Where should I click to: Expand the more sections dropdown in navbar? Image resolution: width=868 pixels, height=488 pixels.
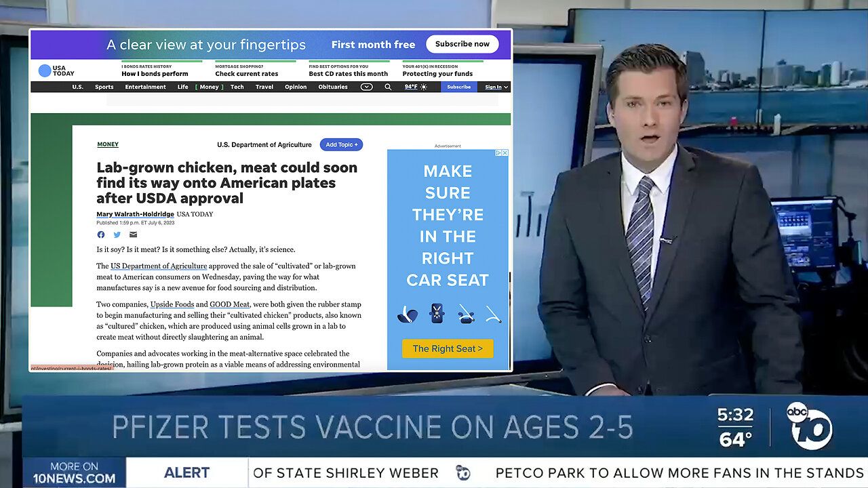tap(366, 87)
